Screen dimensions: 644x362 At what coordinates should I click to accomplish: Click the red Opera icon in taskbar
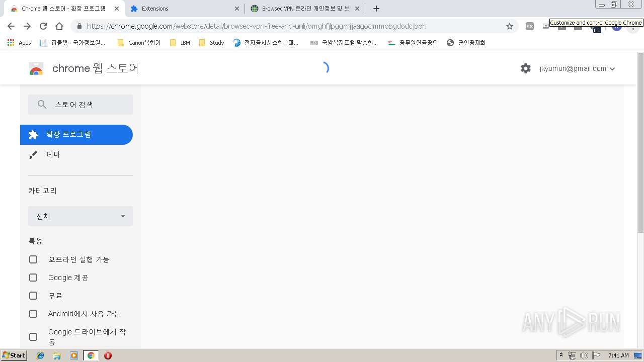pyautogui.click(x=108, y=355)
